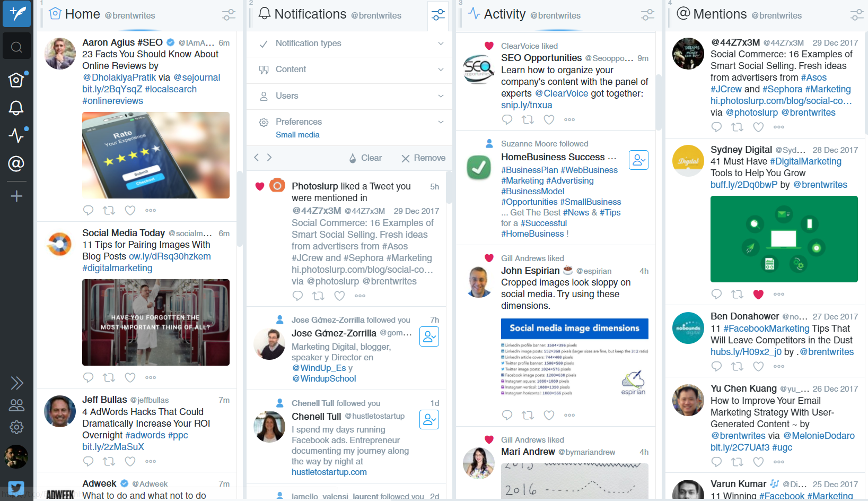
Task: Open more options on the John Espirian tweet
Action: 569,415
